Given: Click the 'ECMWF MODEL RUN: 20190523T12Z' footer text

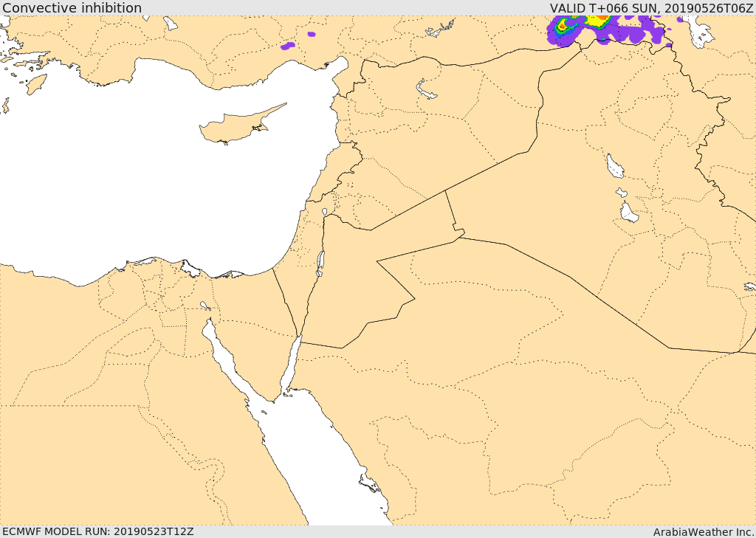Looking at the screenshot, I should [98, 531].
